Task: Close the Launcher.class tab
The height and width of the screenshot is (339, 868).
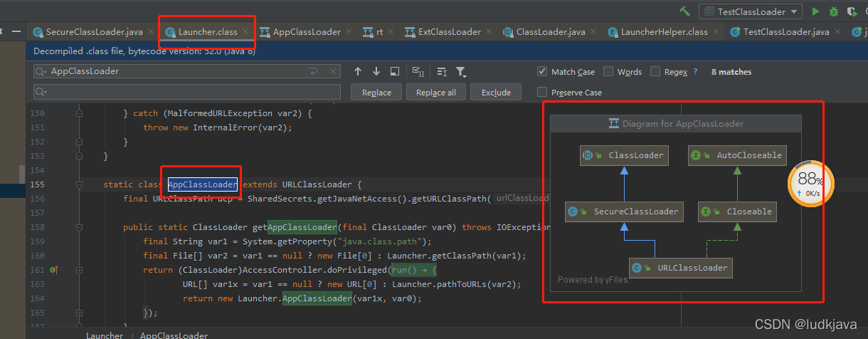Action: [x=245, y=32]
